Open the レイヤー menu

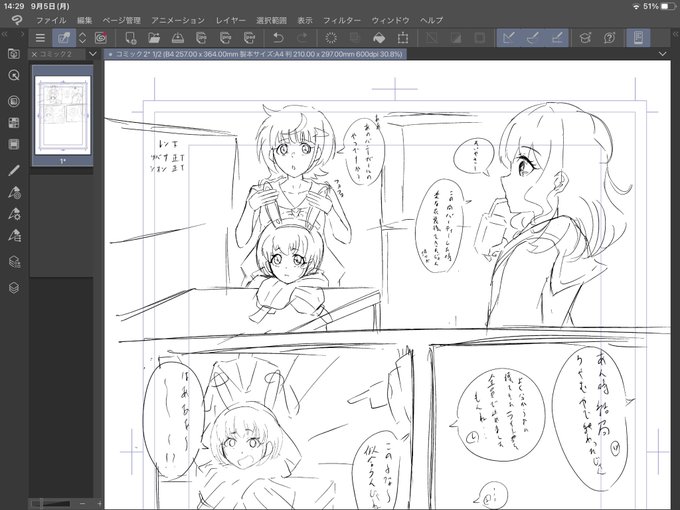(x=230, y=20)
